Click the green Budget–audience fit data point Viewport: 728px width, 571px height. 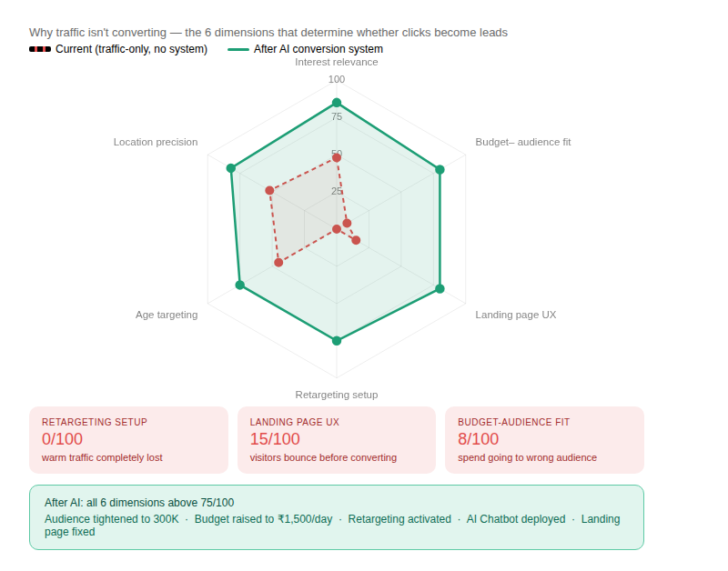(x=440, y=169)
